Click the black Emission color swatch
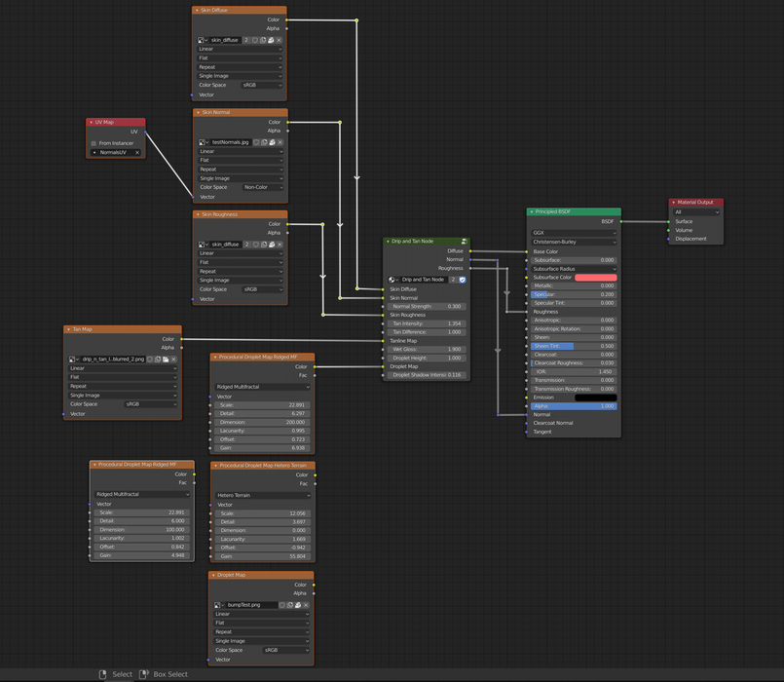 coord(595,398)
